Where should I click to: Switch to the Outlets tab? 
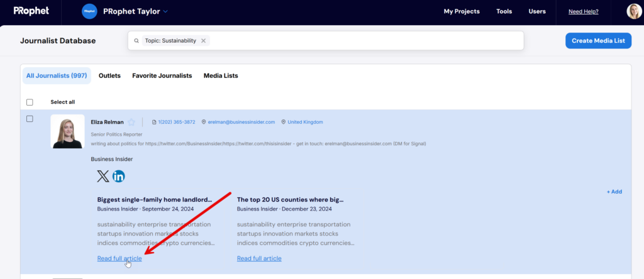click(109, 76)
